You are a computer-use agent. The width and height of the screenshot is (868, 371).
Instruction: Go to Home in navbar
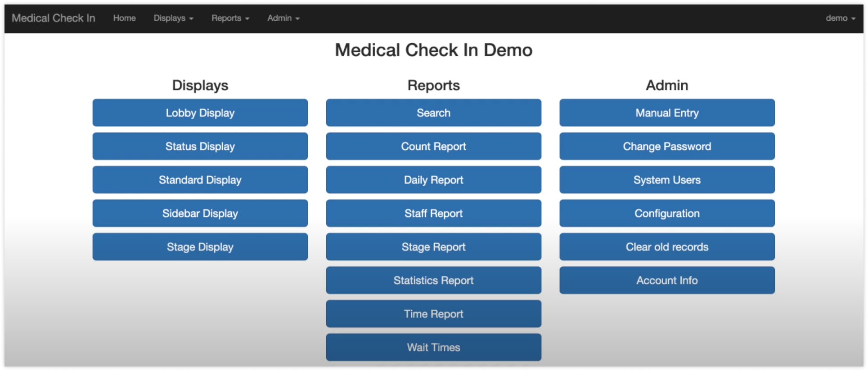(x=125, y=18)
